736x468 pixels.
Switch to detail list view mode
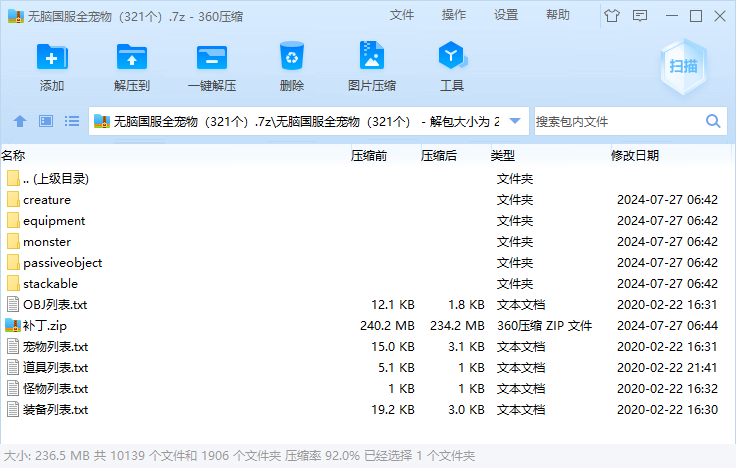[x=72, y=121]
